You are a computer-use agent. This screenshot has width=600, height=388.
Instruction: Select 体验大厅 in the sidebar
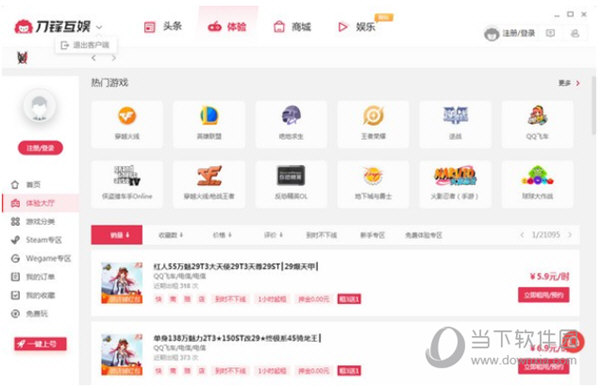[40, 203]
